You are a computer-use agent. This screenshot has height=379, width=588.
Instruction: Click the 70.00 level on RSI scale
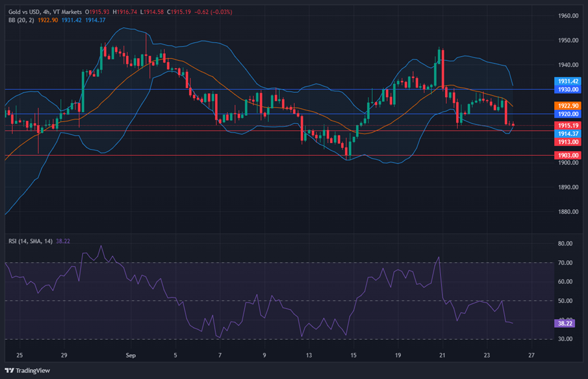coord(565,263)
